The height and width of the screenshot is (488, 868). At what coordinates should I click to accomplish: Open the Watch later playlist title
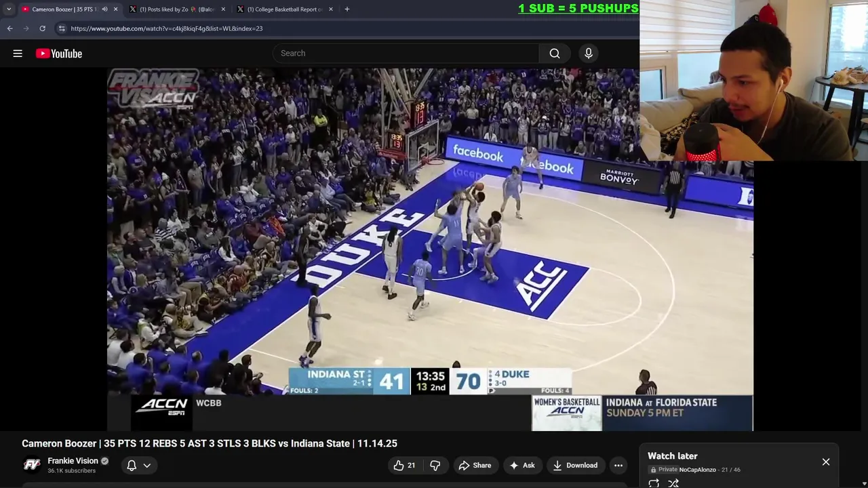(672, 456)
